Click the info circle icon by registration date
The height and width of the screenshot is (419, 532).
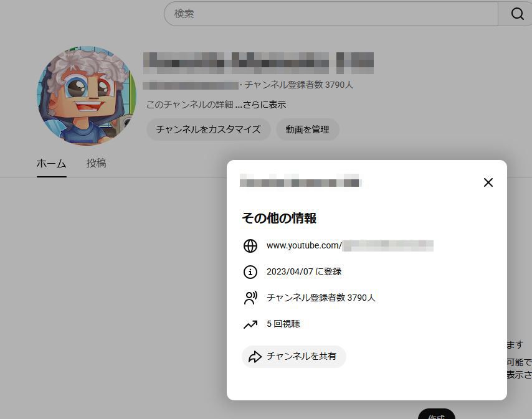click(x=250, y=272)
